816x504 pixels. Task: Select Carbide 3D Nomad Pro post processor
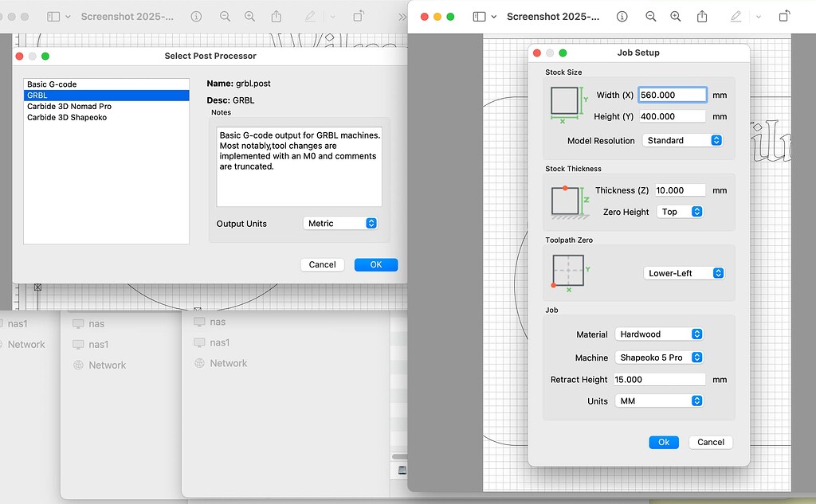point(69,107)
